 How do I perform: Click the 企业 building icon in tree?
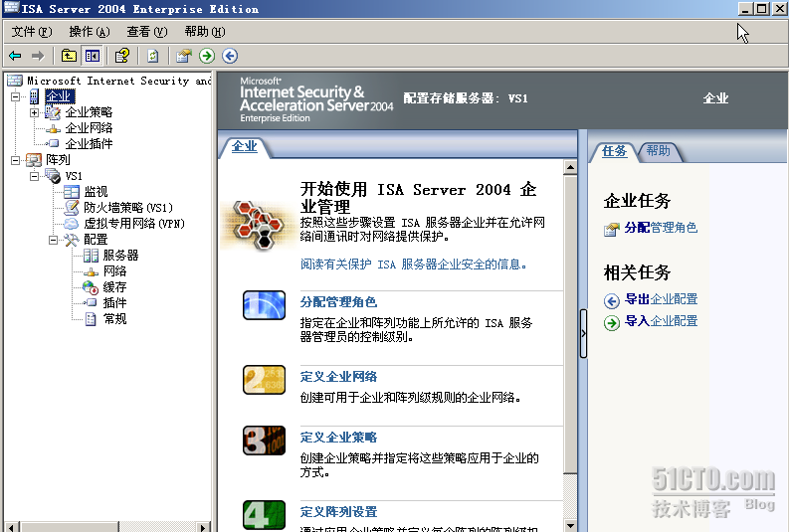coord(34,96)
